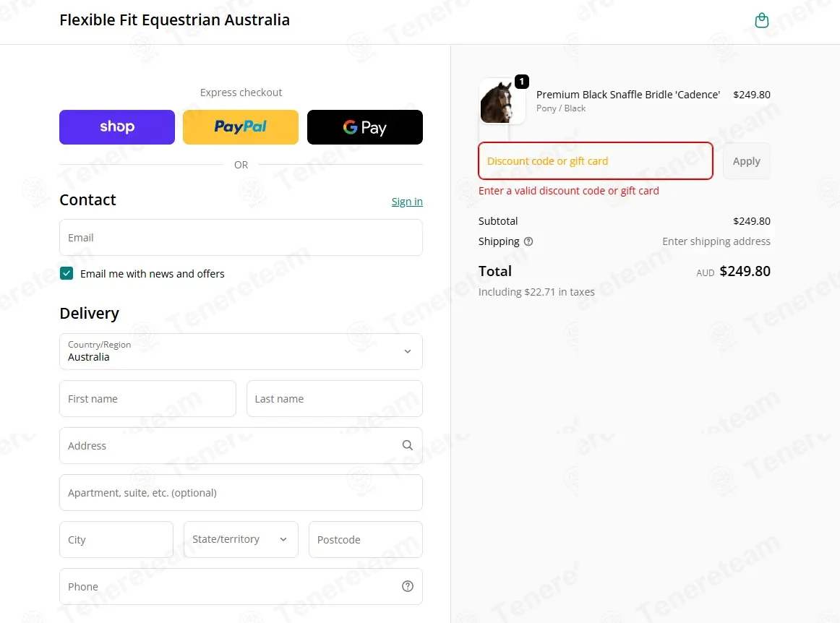
Task: Pay with Shop Pay express button
Action: pos(117,127)
